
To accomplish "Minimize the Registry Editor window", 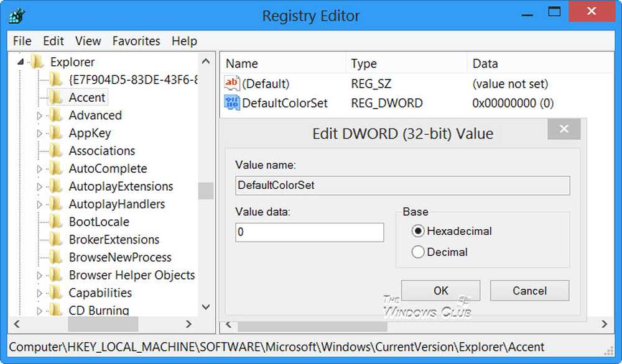I will pos(527,15).
